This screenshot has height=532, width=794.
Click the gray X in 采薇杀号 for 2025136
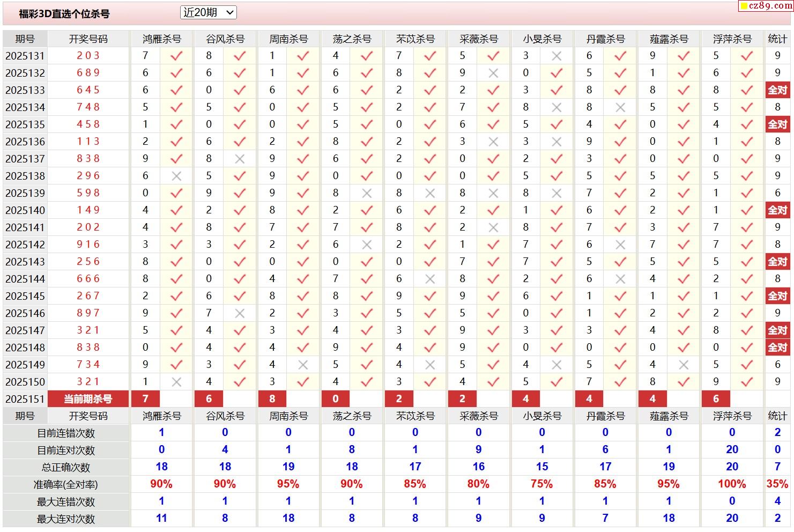coord(493,142)
